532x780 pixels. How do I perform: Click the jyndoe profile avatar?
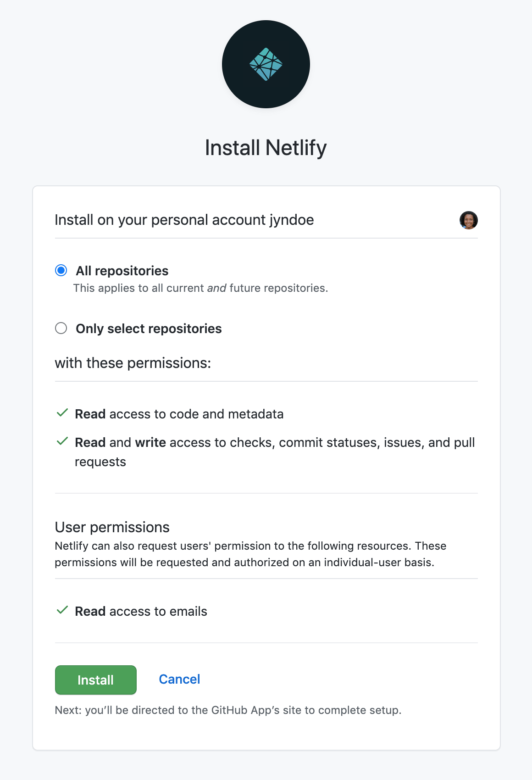(x=468, y=220)
